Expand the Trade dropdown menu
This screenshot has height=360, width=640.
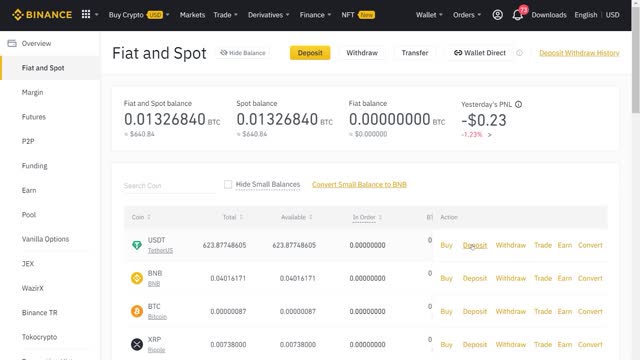tap(225, 15)
